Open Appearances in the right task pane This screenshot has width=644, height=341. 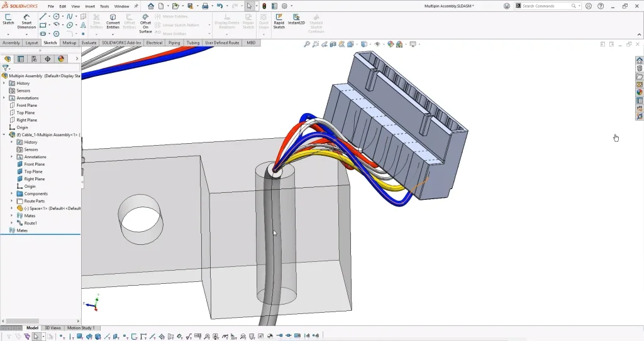point(640,92)
